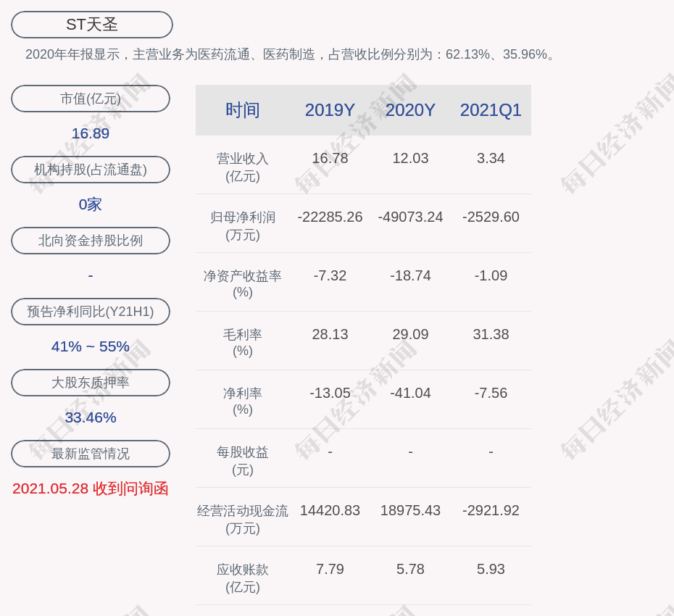The image size is (674, 616).
Task: Select receivables value 5.93
Action: point(491,569)
